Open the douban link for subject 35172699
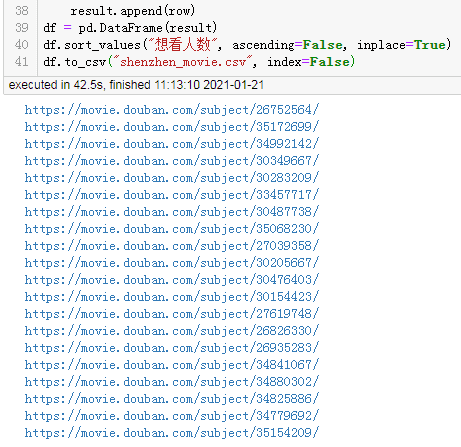This screenshot has width=461, height=447. click(172, 127)
